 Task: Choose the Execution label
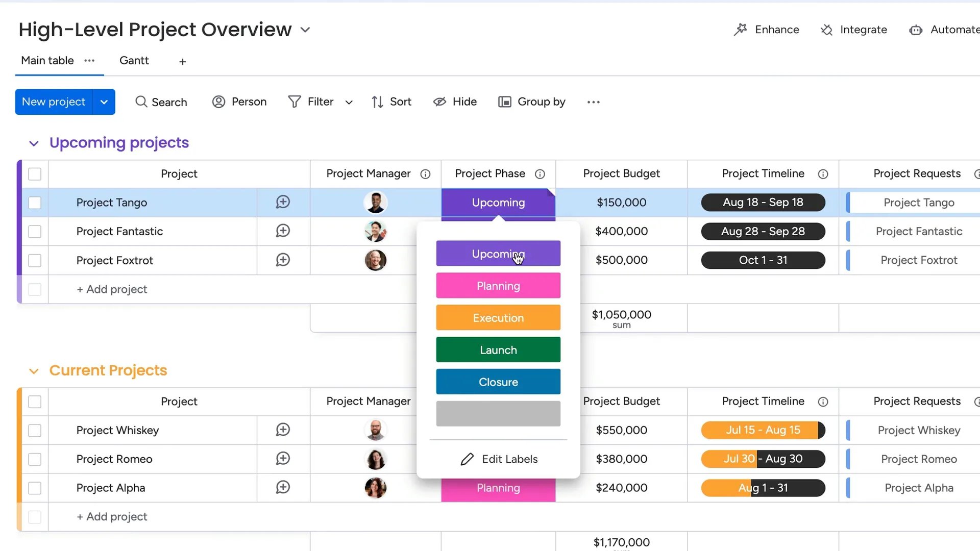498,318
